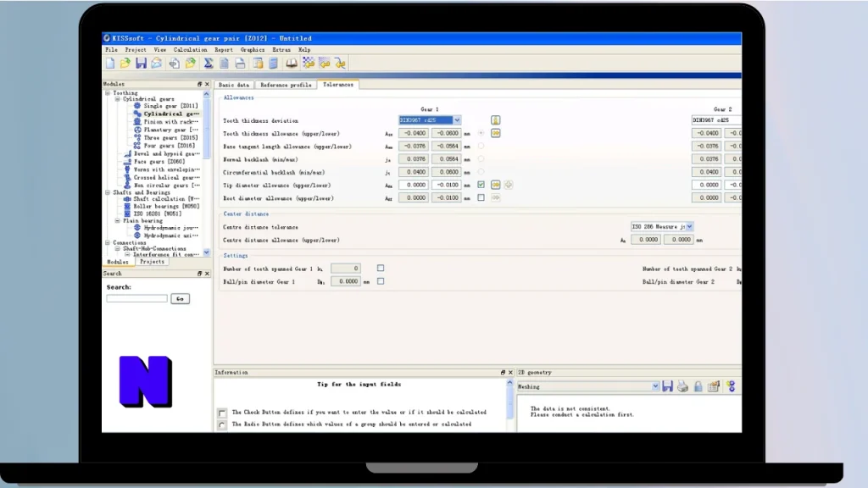868x488 pixels.
Task: Toggle the Check Button tip checkbox
Action: pos(222,413)
